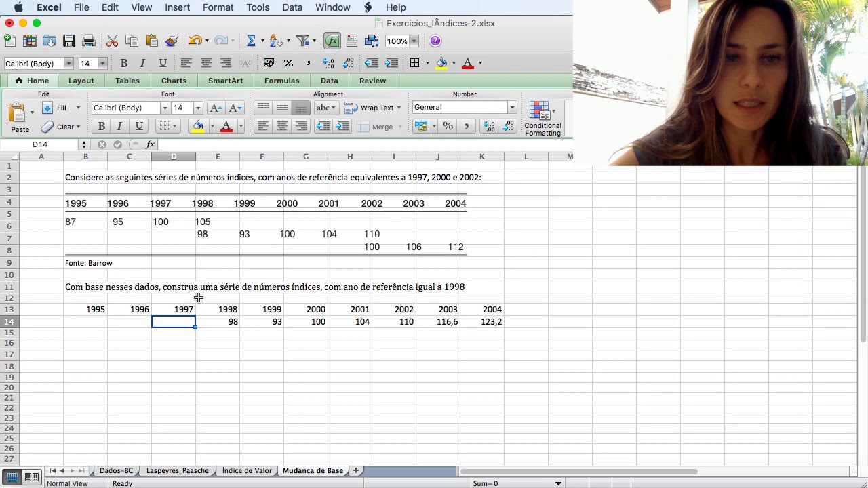
Task: Expand the Fill dropdown in Edit group
Action: click(78, 108)
